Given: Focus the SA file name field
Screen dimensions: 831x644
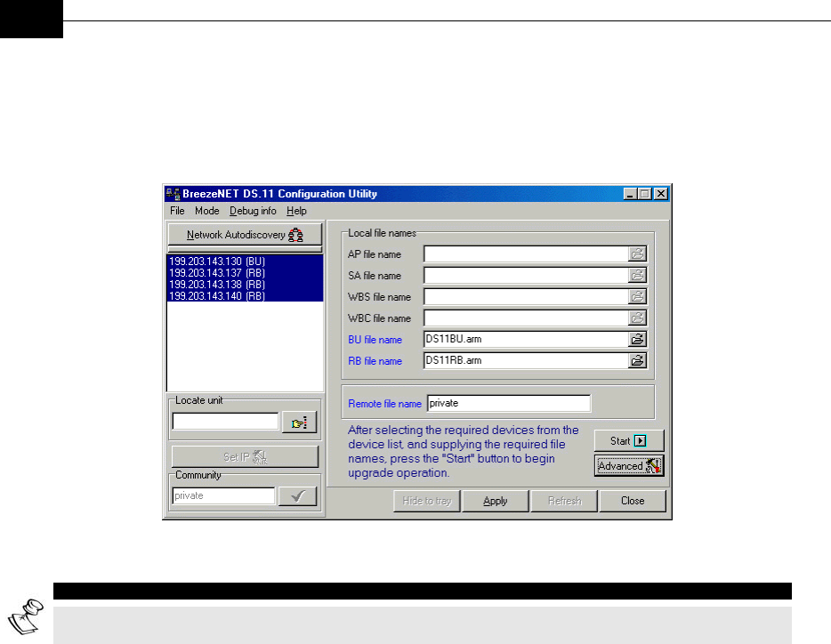Looking at the screenshot, I should click(526, 275).
